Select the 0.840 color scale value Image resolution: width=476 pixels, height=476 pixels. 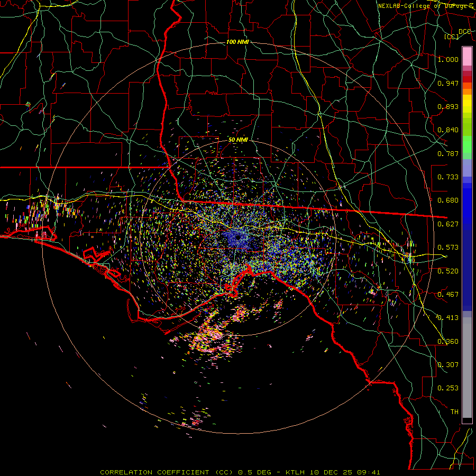click(x=448, y=130)
